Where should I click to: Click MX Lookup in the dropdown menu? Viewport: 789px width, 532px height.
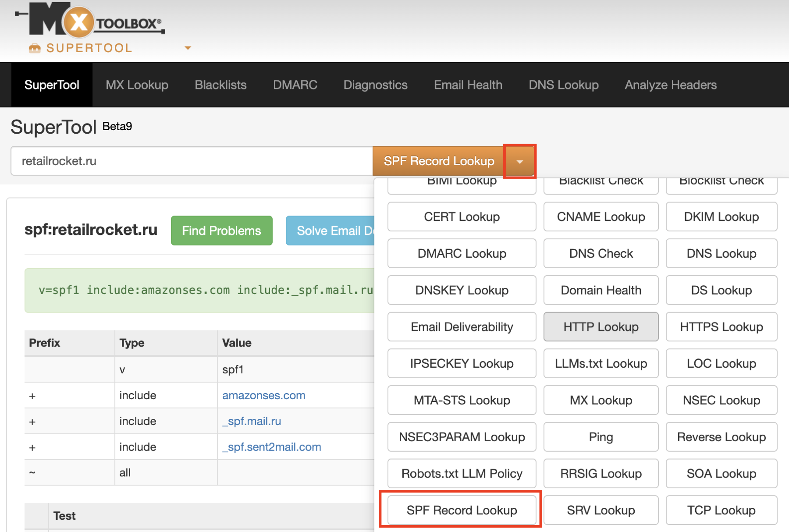click(x=601, y=400)
